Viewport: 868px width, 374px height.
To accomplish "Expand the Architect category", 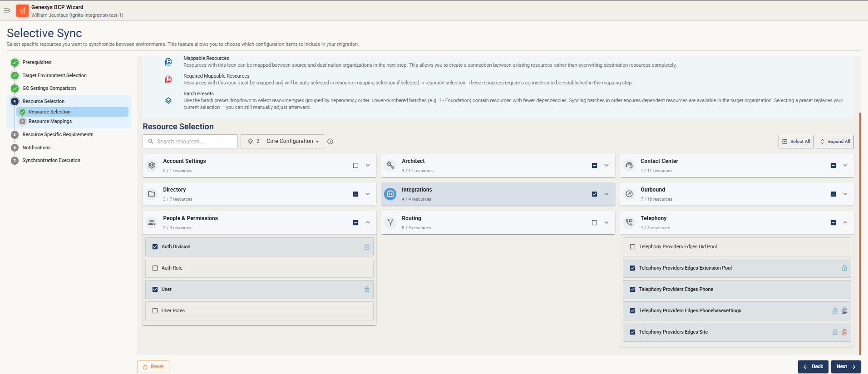I will coord(607,166).
